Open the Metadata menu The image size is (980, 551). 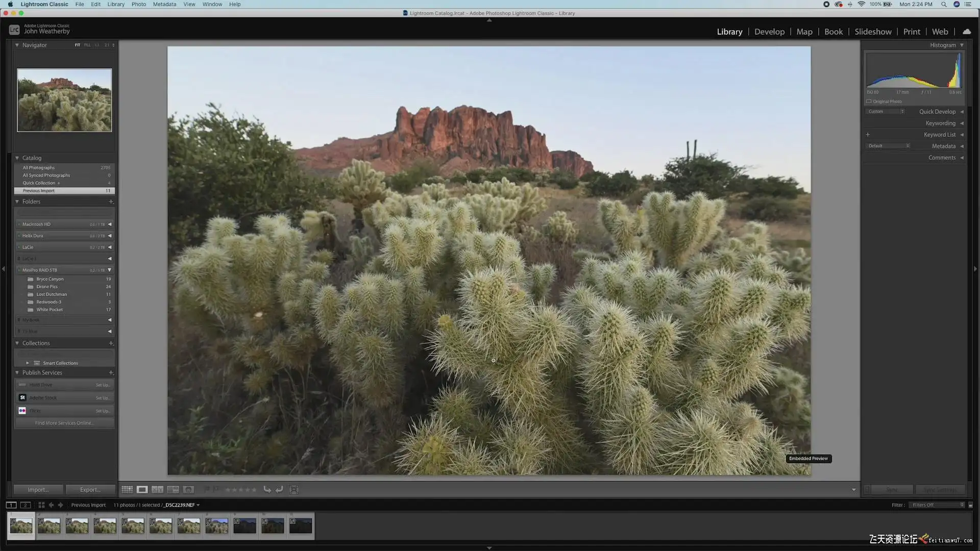point(164,4)
